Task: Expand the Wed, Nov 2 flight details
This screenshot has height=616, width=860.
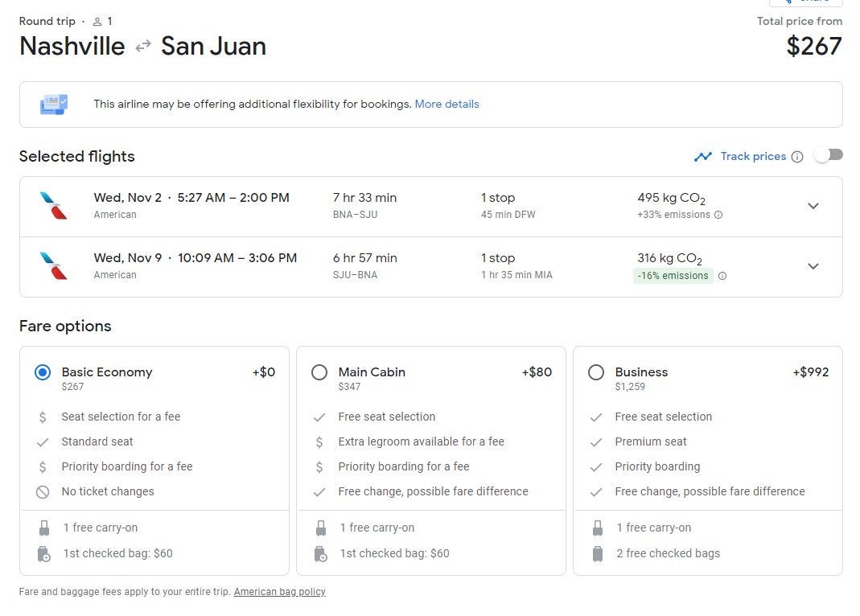Action: pyautogui.click(x=813, y=206)
